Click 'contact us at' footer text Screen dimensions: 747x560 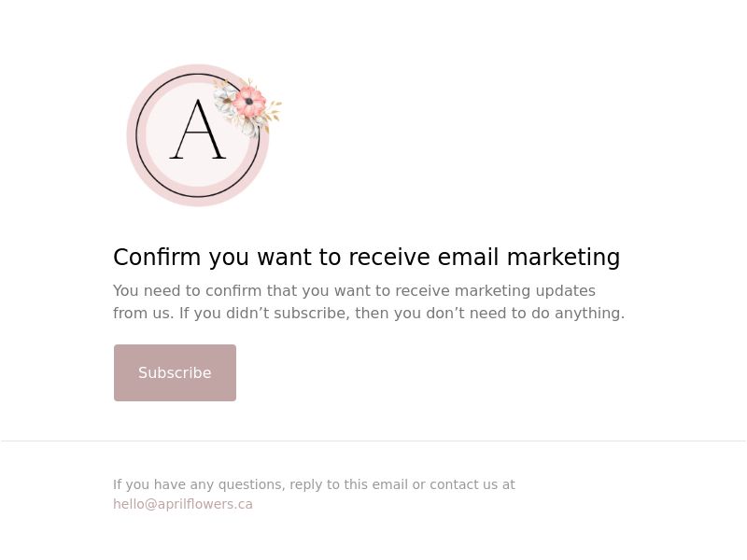tap(472, 484)
